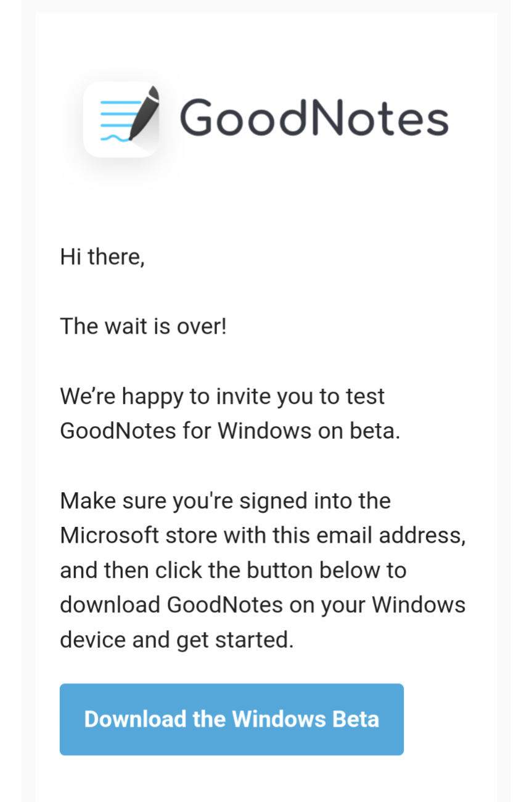
Task: Click the blue lines in the logo icon
Action: [116, 120]
